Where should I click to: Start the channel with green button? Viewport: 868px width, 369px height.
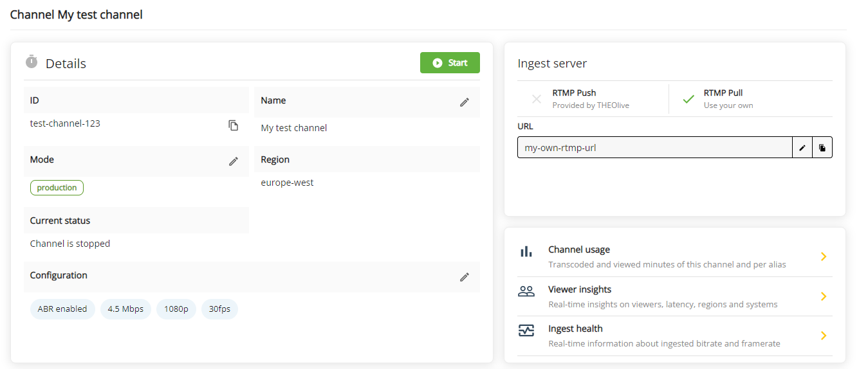point(450,63)
